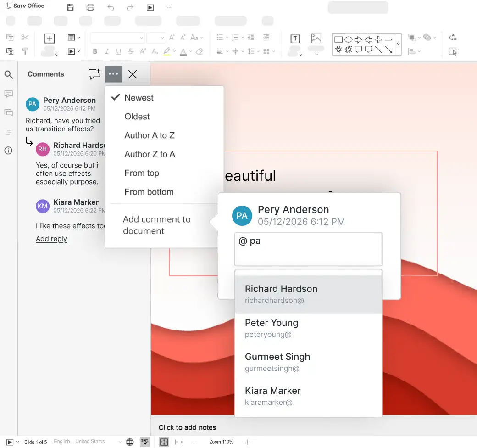Open the font name combo box

point(117,38)
